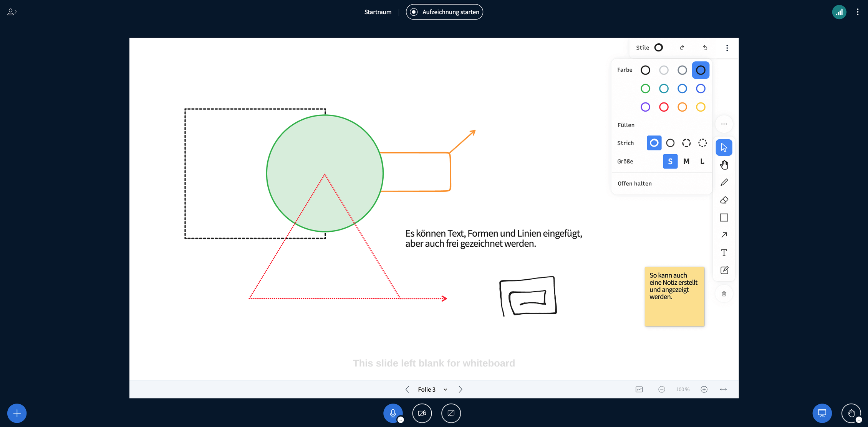Navigate to next slide arrow
This screenshot has width=868, height=427.
tap(461, 389)
